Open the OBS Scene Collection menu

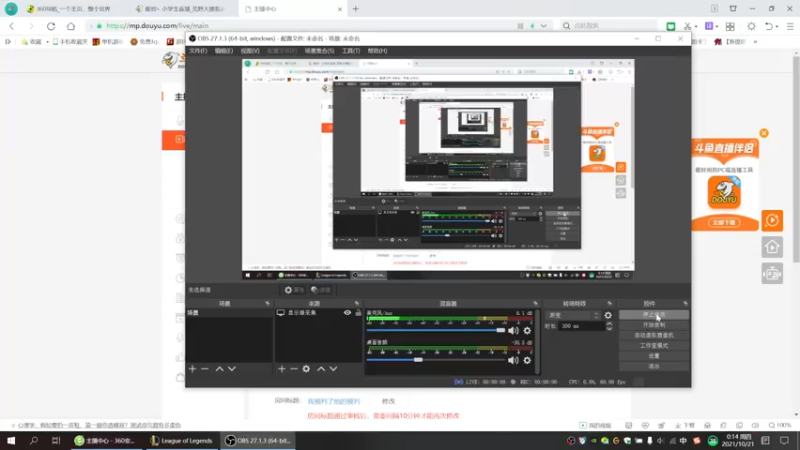tap(319, 51)
